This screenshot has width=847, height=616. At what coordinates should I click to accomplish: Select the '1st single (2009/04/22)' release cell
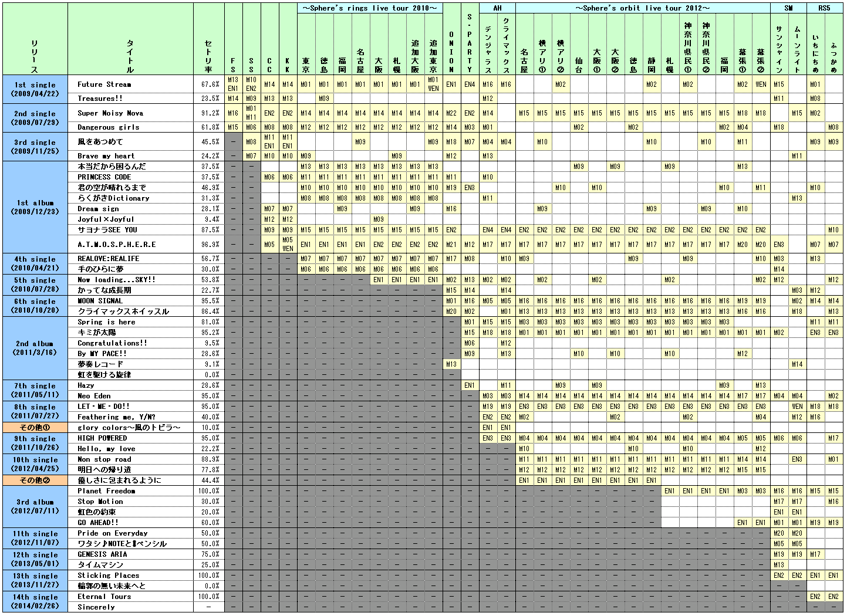pyautogui.click(x=35, y=89)
